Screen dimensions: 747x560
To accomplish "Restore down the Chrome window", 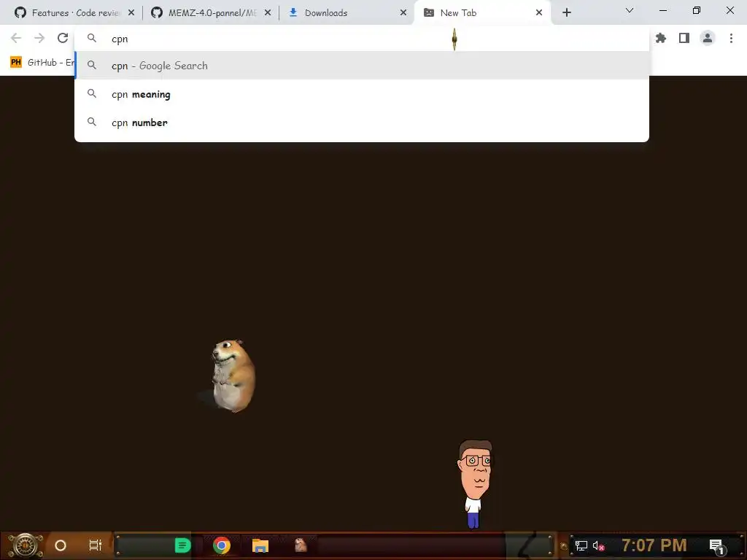I will 697,10.
